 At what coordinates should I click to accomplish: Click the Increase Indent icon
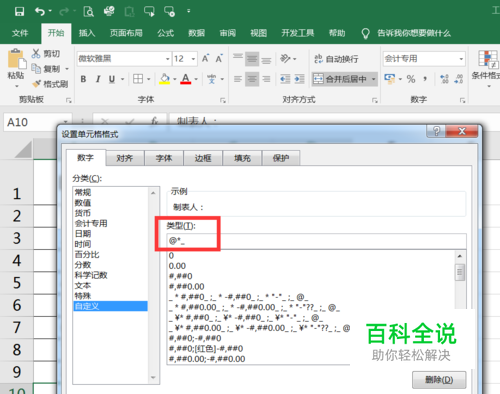[299, 79]
